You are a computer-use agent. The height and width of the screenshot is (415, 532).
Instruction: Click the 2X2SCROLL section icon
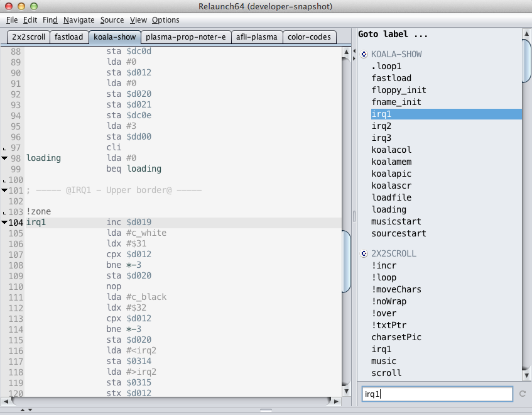(x=364, y=253)
